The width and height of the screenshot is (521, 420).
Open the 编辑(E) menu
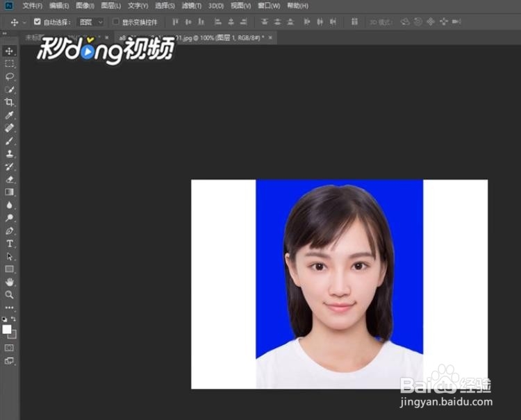pyautogui.click(x=59, y=6)
